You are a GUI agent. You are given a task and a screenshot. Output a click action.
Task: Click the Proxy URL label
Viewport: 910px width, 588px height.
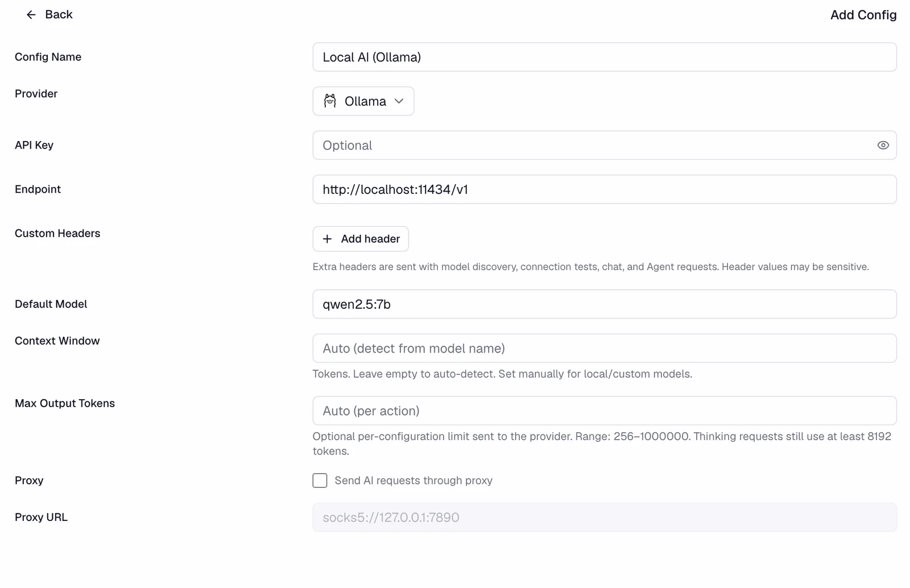[42, 517]
